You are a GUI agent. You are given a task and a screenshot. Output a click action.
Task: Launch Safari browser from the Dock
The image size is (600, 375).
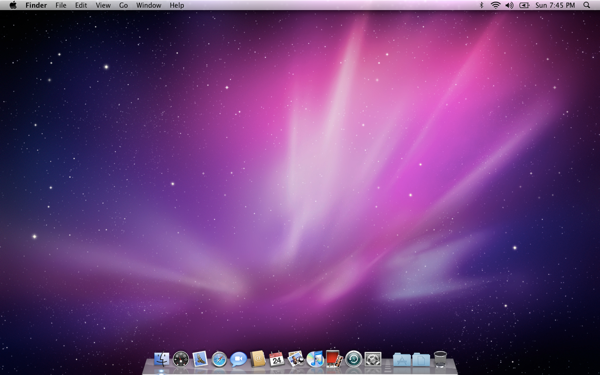point(219,359)
